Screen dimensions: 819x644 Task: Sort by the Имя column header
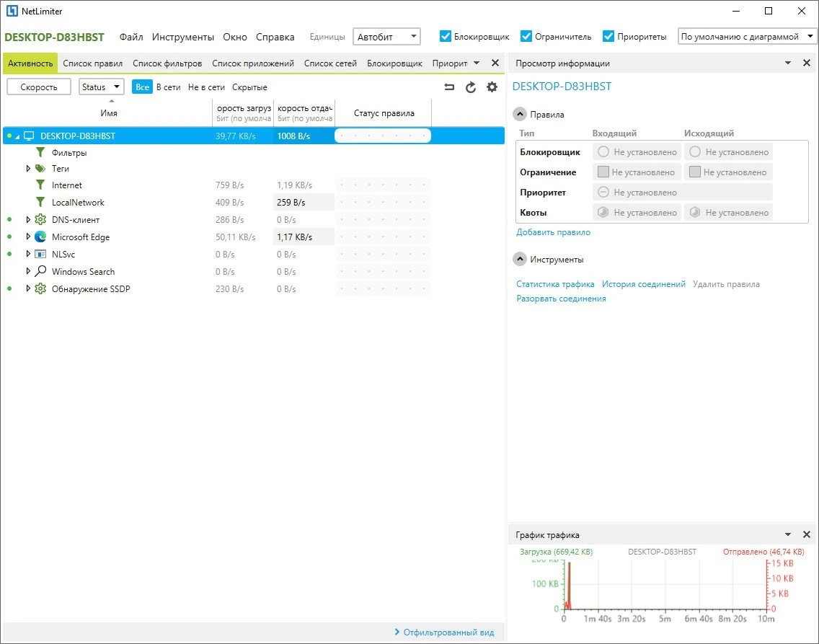pyautogui.click(x=109, y=113)
